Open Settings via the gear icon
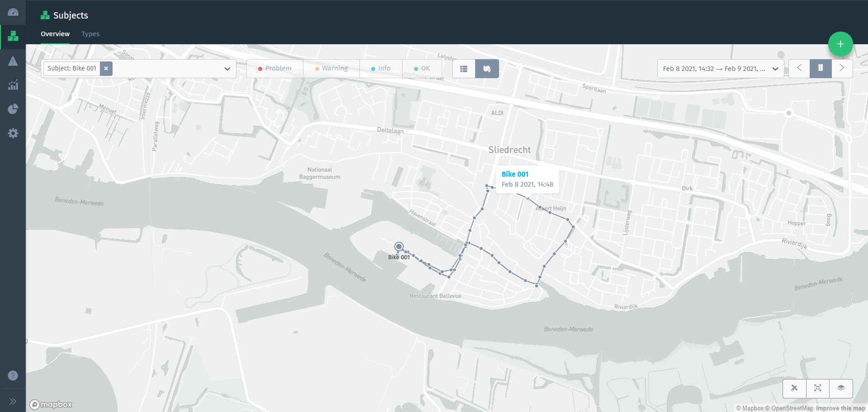The image size is (868, 412). point(13,133)
